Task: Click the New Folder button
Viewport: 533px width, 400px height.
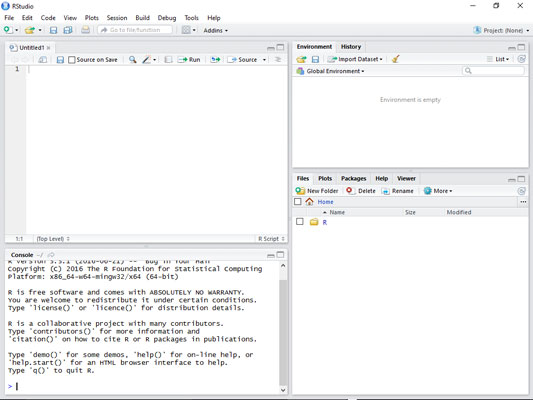Action: (317, 191)
